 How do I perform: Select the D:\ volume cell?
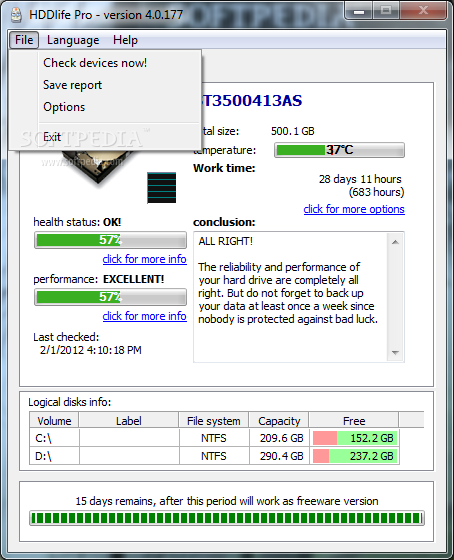coord(54,456)
